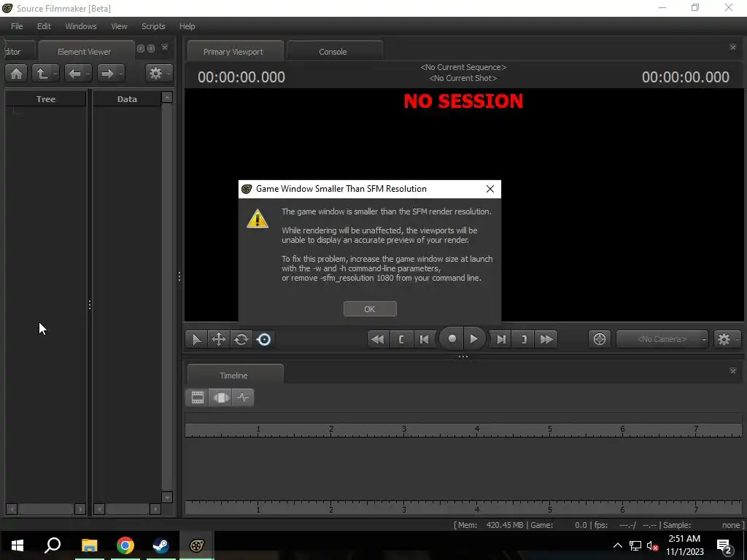The height and width of the screenshot is (560, 747).
Task: Select the screen manipulator circle tool
Action: pyautogui.click(x=264, y=340)
